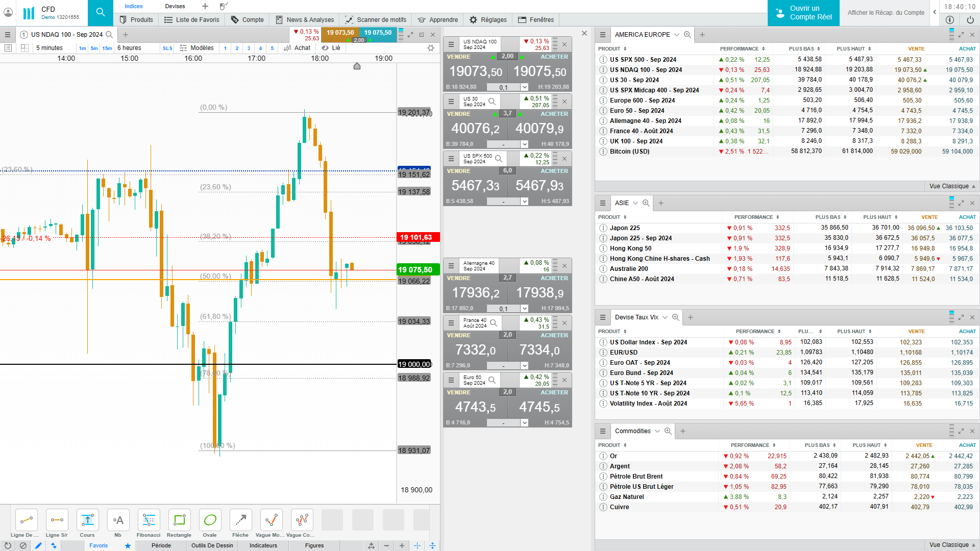This screenshot has width=980, height=551.
Task: Open the Indicateurs tab
Action: [263, 546]
